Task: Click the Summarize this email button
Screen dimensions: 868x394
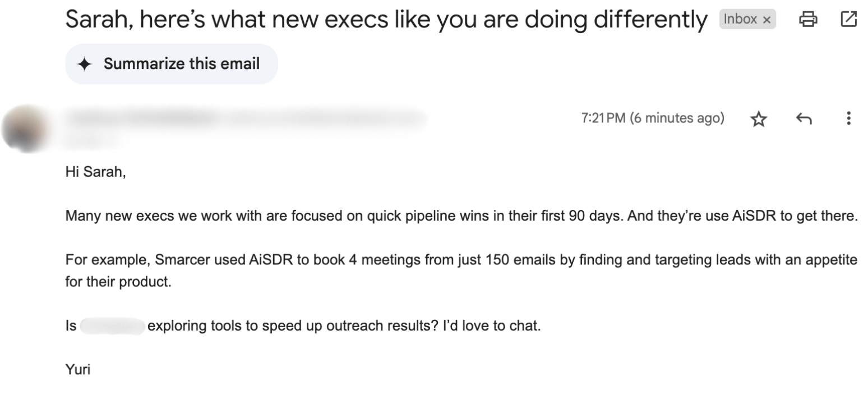Action: tap(171, 64)
